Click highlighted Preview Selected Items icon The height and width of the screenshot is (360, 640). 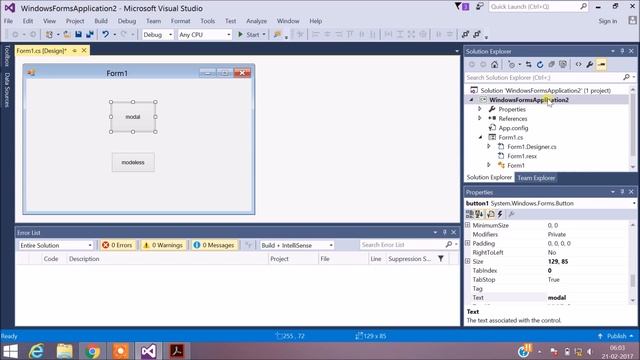(601, 64)
